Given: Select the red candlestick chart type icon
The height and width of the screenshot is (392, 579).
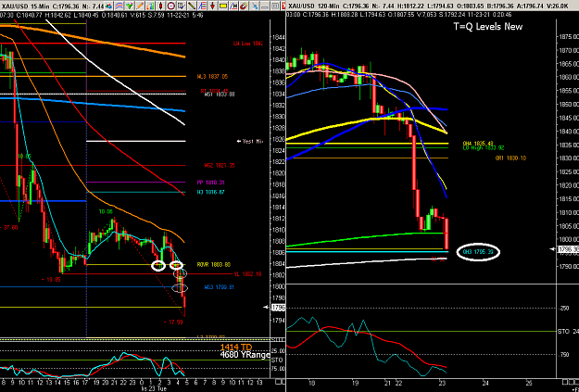Looking at the screenshot, I should [x=161, y=6].
